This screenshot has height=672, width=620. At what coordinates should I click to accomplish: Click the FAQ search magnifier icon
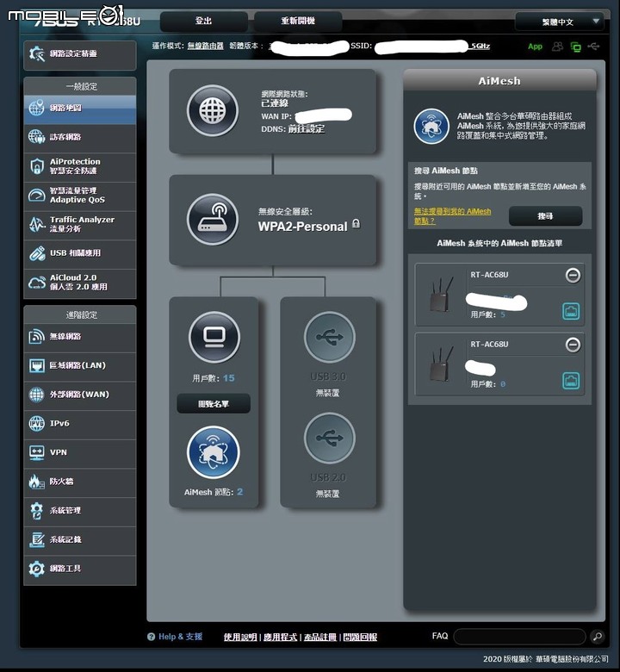coord(597,637)
